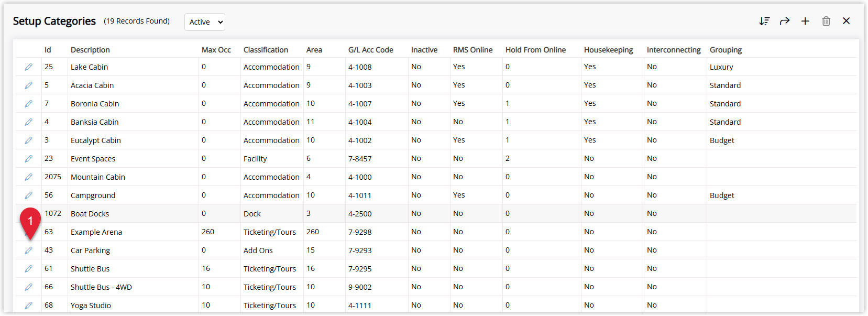Edit the Car Parking row pencil
Image resolution: width=868 pixels, height=316 pixels.
29,250
